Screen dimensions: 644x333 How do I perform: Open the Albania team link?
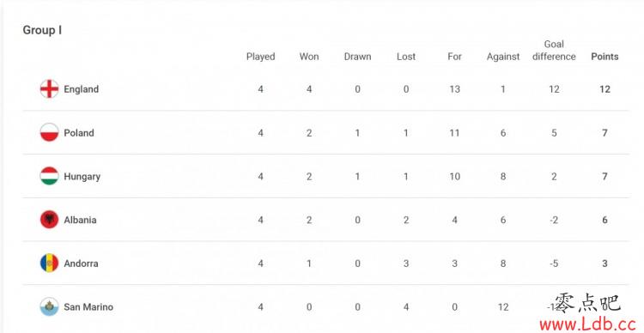pyautogui.click(x=80, y=220)
